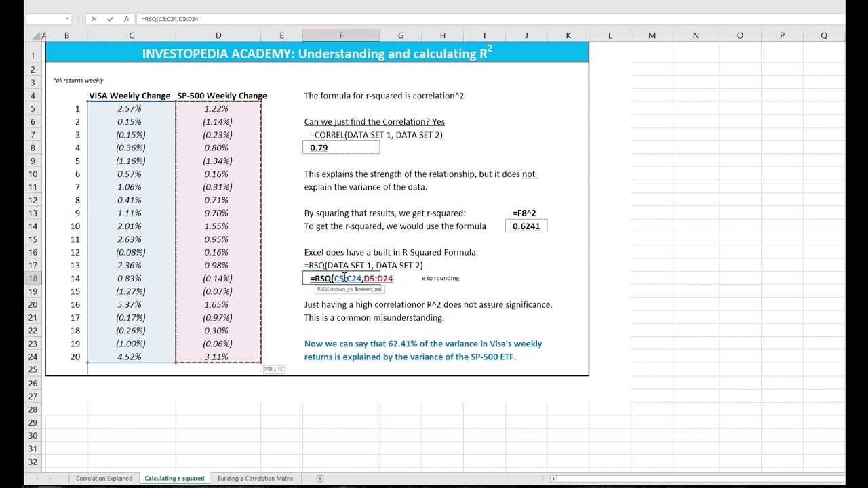Screen dimensions: 868x488
Task: Select column M header
Action: tap(652, 35)
